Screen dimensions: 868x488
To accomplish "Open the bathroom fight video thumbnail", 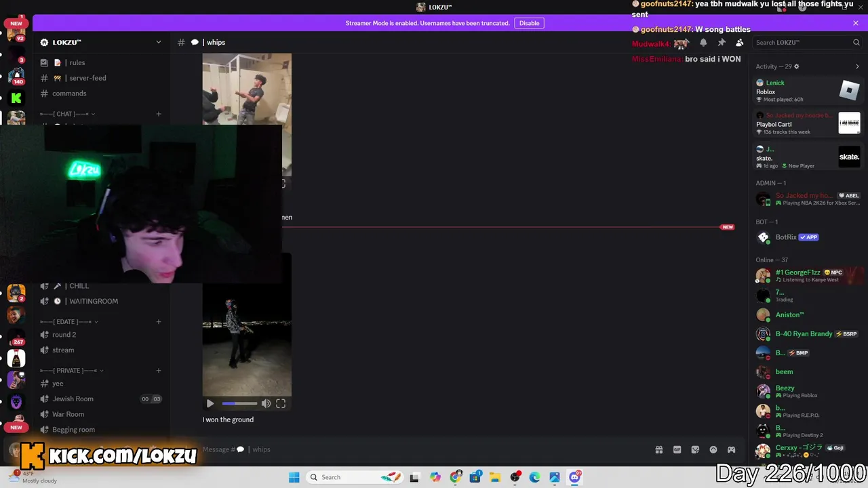I will point(247,89).
